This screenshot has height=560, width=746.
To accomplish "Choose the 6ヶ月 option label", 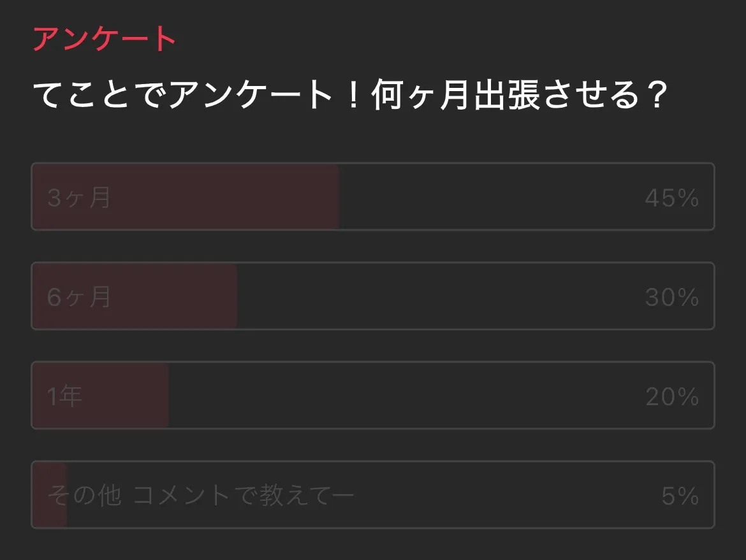I will (x=79, y=297).
